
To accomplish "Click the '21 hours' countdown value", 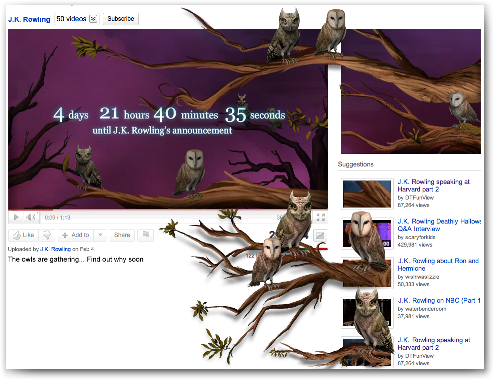I will 124,114.
